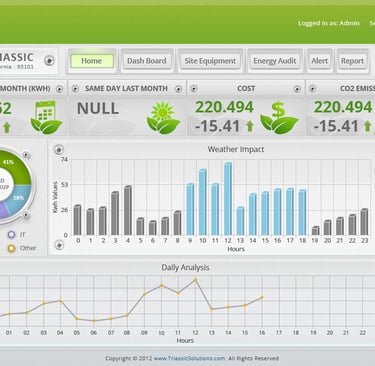Click the bottom-left knob of Weather Impact chart
The height and width of the screenshot is (366, 375).
point(59,245)
